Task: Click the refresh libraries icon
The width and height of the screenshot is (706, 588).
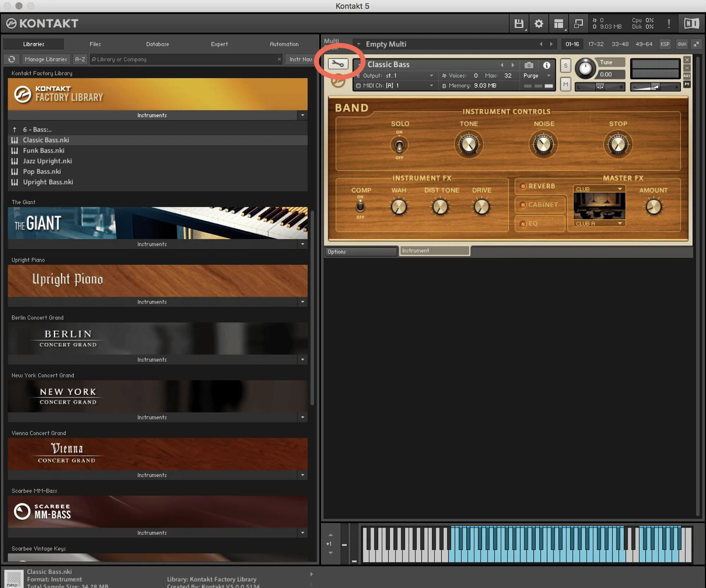Action: click(12, 59)
